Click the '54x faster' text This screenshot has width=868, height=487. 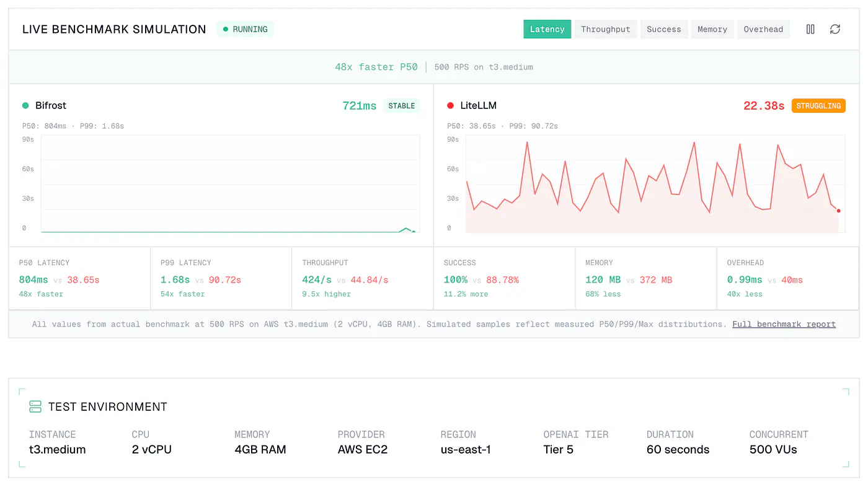pos(182,294)
